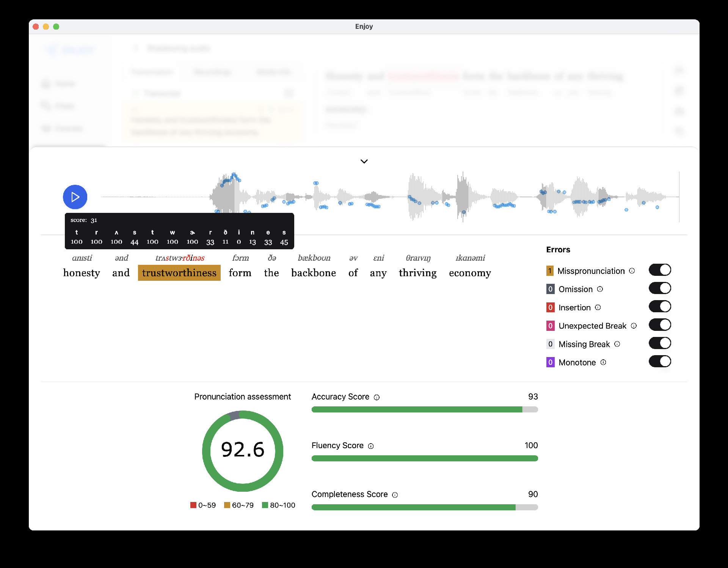Play the recorded audio waveform
728x568 pixels.
click(x=75, y=197)
